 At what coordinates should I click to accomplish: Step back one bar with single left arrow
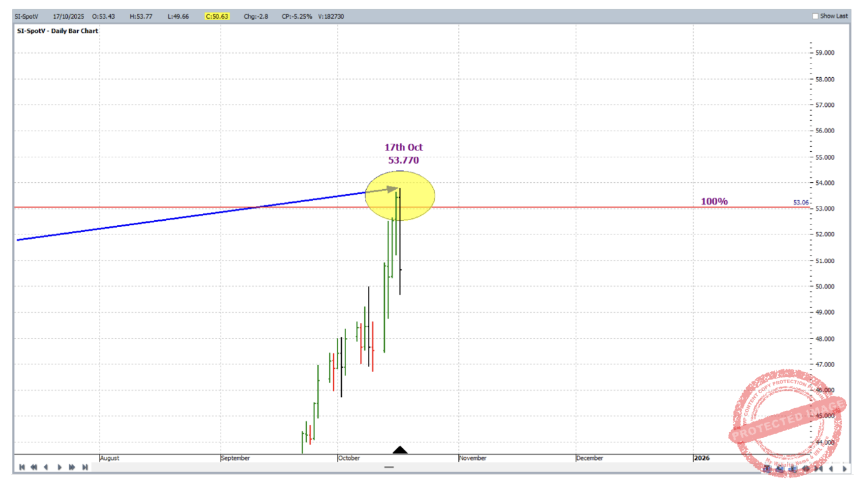pyautogui.click(x=46, y=467)
